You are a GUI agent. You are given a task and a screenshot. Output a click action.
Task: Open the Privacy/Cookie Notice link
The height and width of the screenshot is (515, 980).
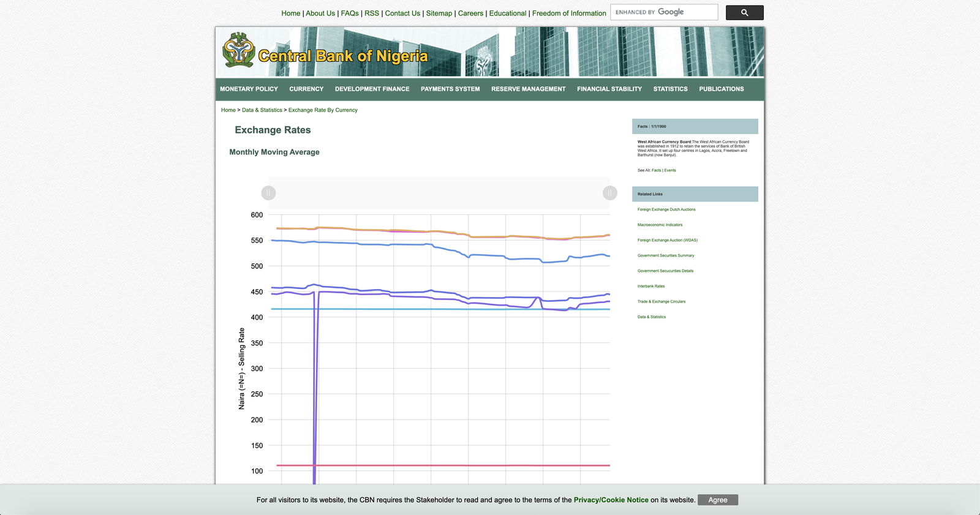pyautogui.click(x=611, y=500)
